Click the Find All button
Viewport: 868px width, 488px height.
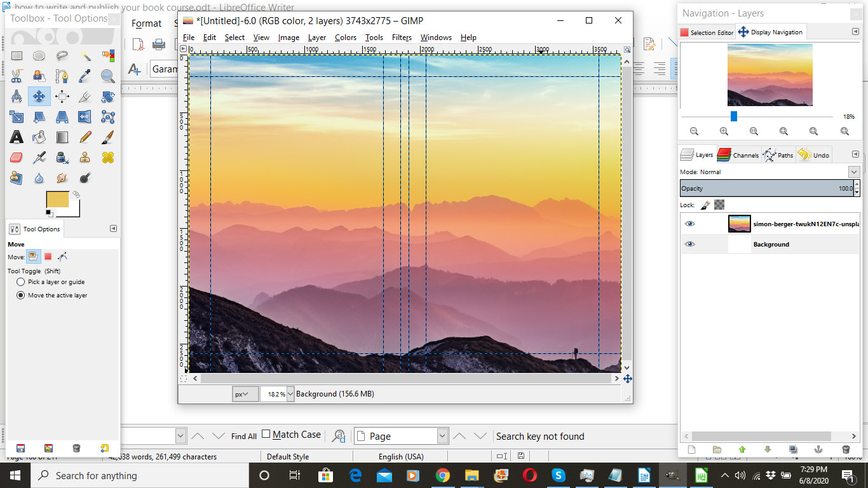[x=243, y=437]
